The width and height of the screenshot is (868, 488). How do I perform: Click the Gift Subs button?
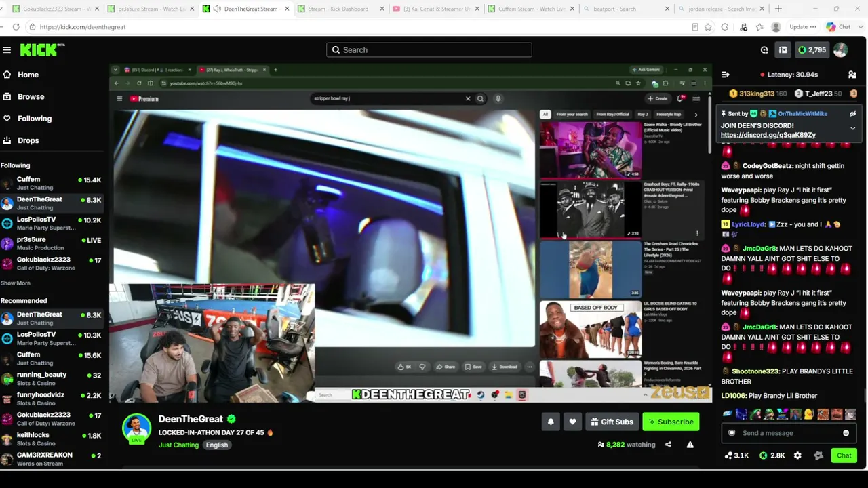(612, 422)
